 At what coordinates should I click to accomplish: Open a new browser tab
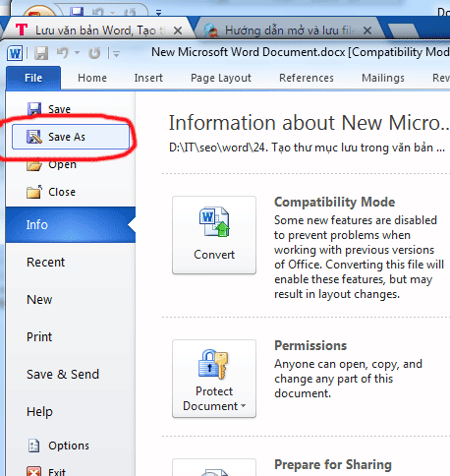click(403, 31)
